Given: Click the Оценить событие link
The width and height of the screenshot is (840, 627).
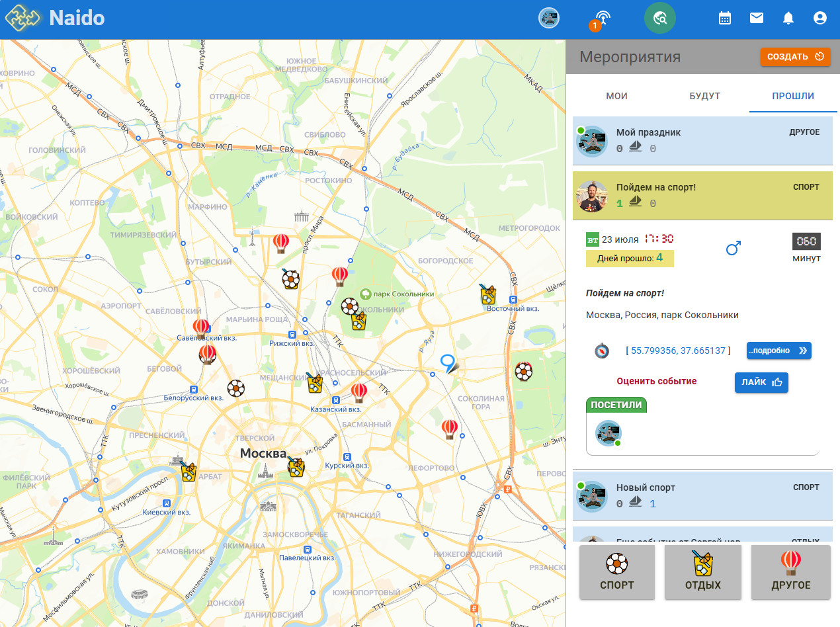Looking at the screenshot, I should (x=656, y=381).
